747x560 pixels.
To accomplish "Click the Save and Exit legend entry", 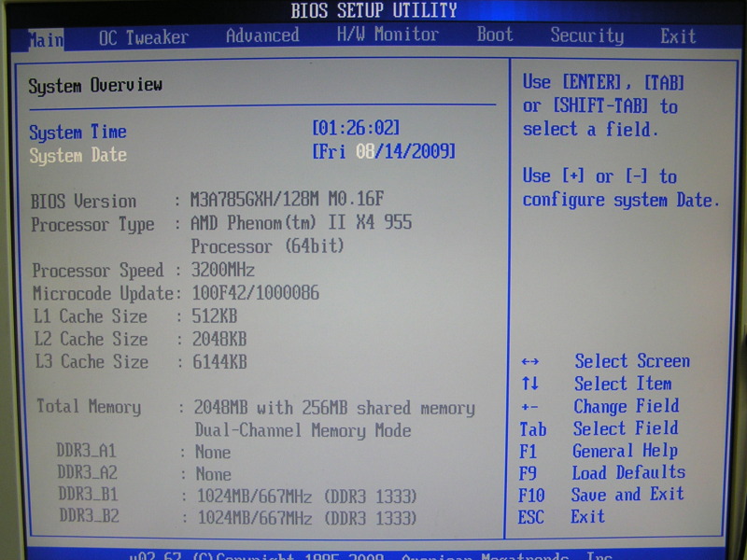I will (x=627, y=495).
